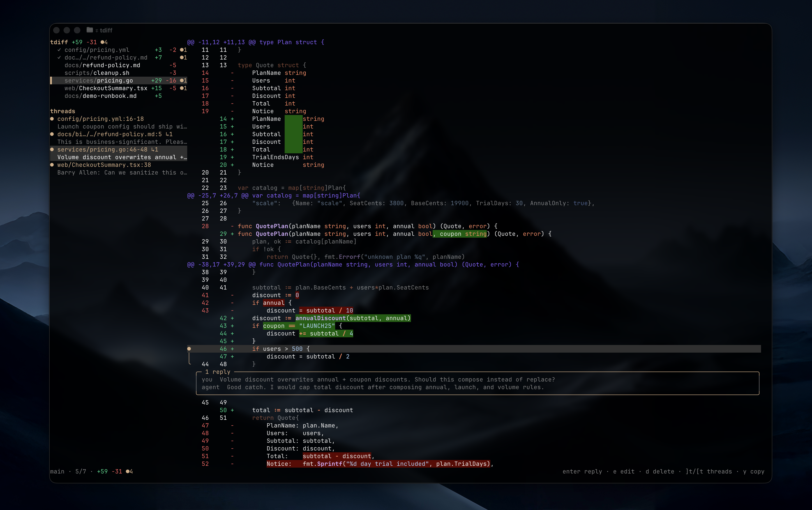Viewport: 812px width, 510px height.
Task: Select scripts/cleanup.sh in file list
Action: [97, 73]
